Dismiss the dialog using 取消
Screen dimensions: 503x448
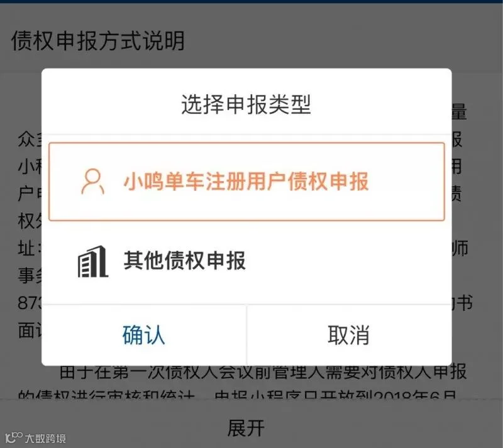tap(349, 335)
